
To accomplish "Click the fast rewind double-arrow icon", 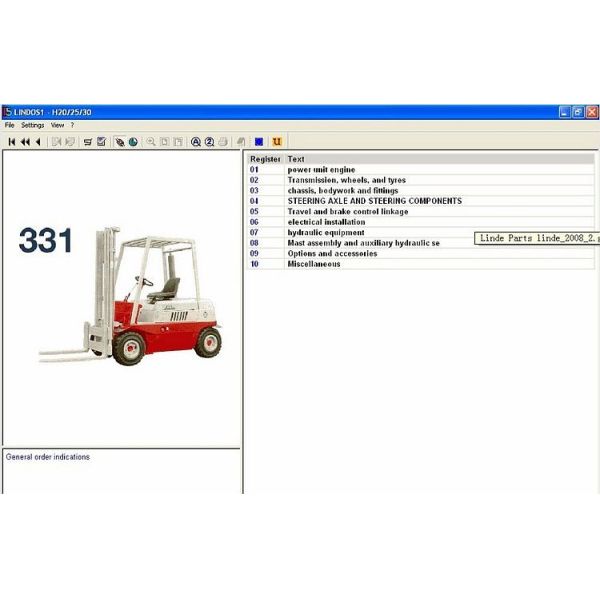I will click(x=24, y=142).
